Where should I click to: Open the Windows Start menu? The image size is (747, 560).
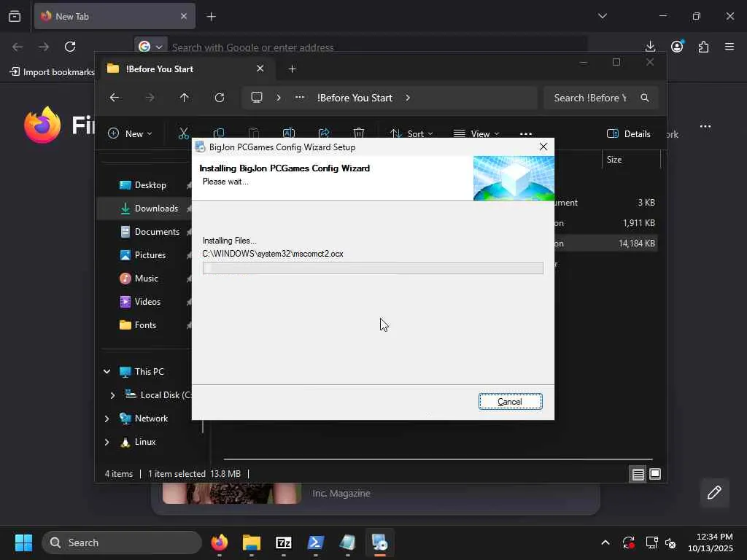tap(23, 542)
